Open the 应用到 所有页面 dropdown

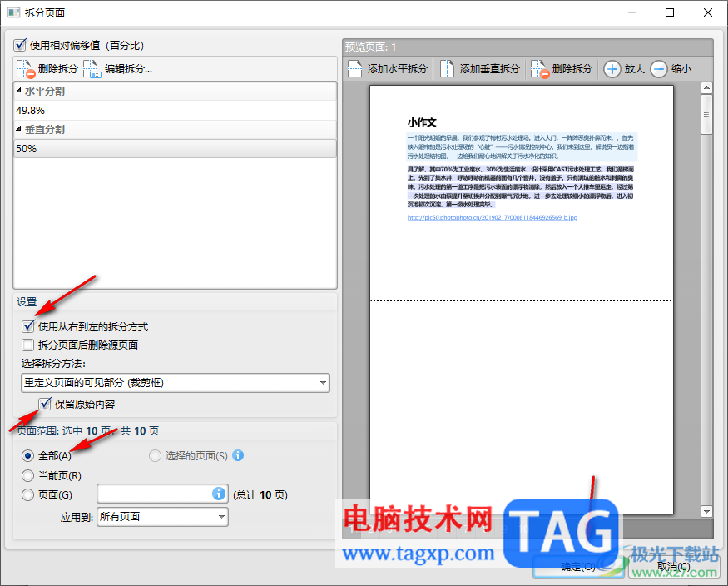click(x=162, y=517)
